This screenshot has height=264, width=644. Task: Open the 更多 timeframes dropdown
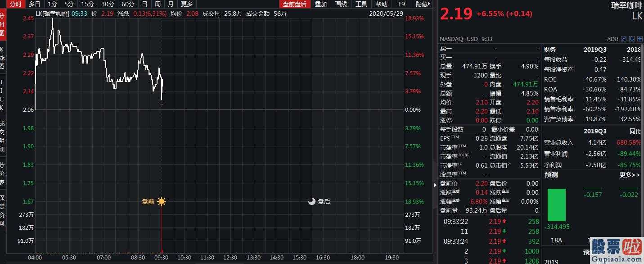click(x=187, y=4)
